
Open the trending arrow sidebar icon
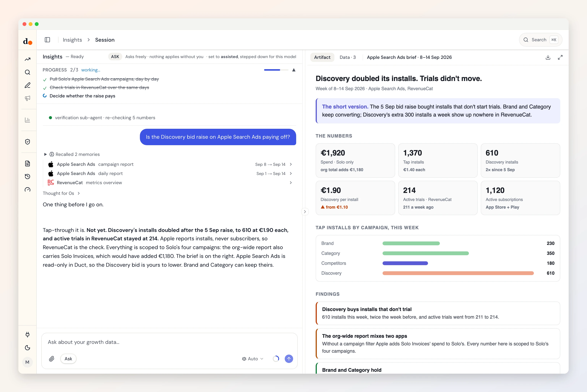click(x=28, y=59)
